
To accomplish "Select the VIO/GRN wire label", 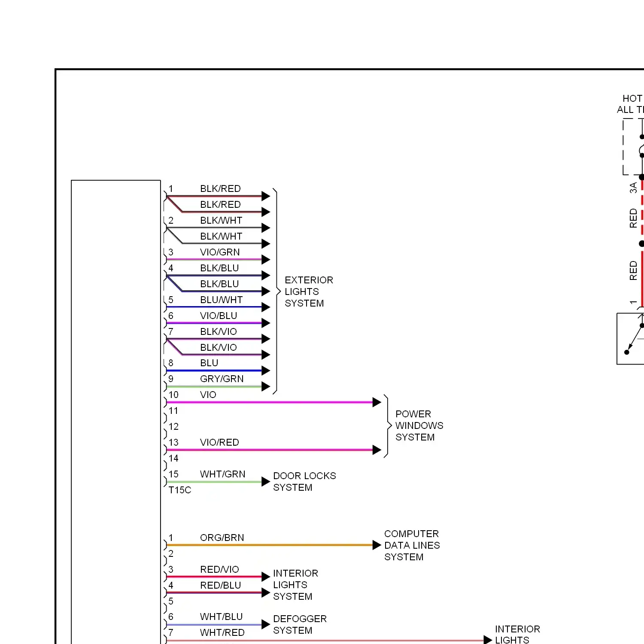I will click(220, 252).
